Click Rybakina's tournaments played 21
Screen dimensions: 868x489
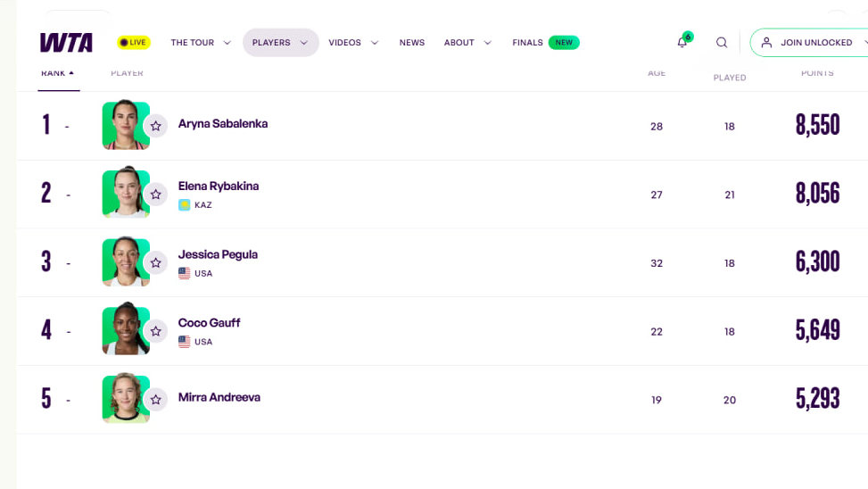point(730,195)
